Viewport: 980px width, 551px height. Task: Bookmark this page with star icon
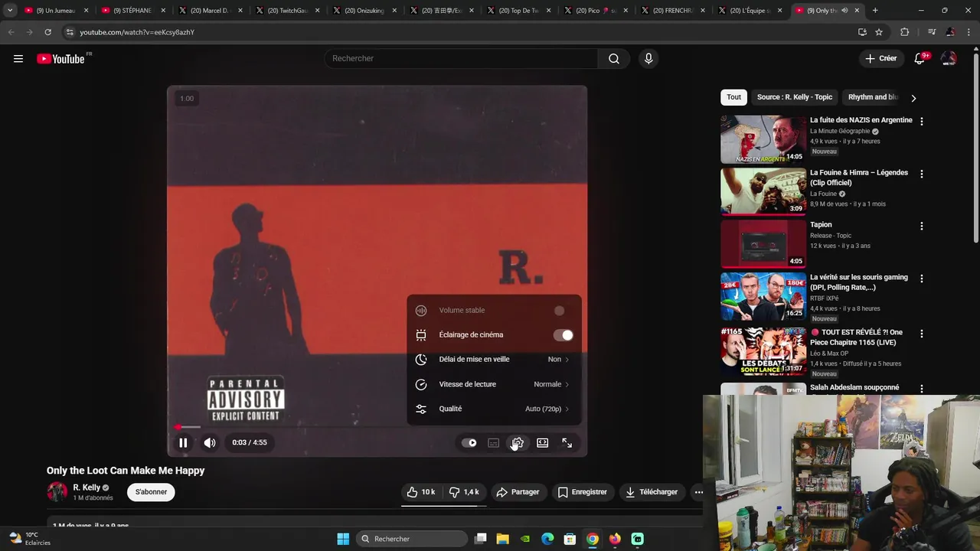(879, 32)
